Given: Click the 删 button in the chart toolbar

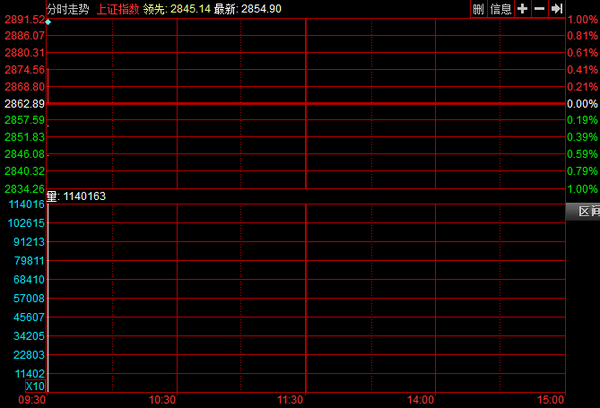Looking at the screenshot, I should pyautogui.click(x=478, y=8).
